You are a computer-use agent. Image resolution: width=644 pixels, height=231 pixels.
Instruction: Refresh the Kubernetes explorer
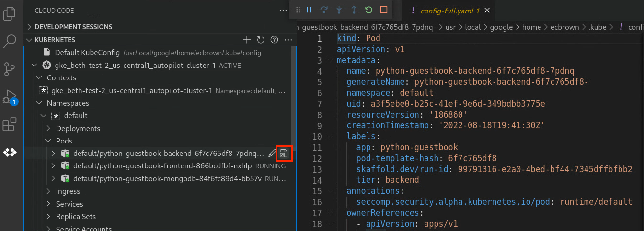click(261, 40)
